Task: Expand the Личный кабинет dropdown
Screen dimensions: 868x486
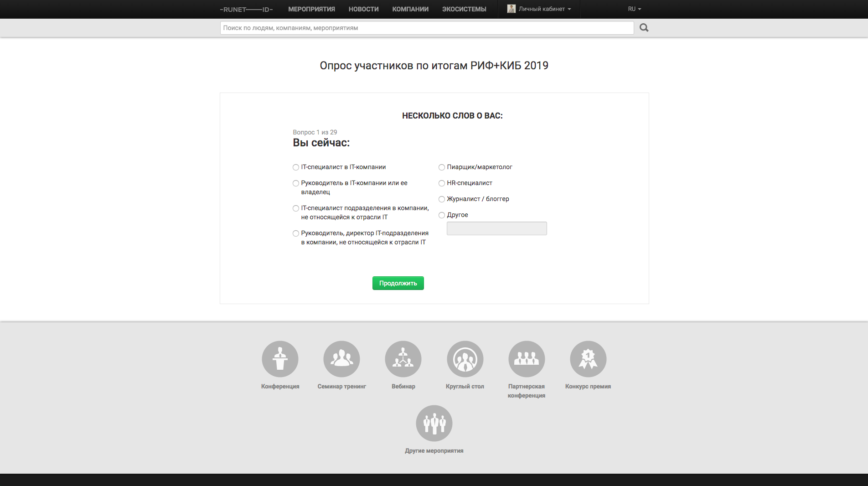Action: click(540, 9)
